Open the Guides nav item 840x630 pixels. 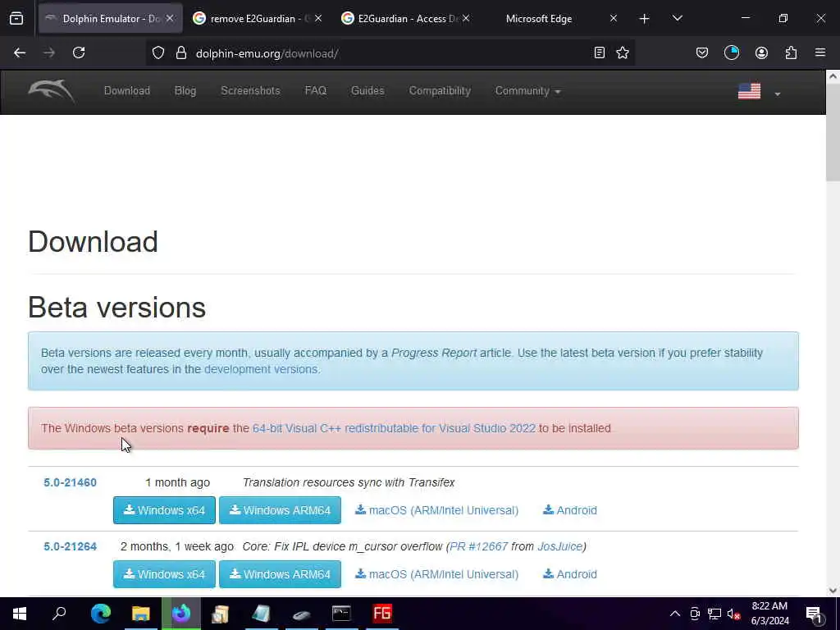367,90
